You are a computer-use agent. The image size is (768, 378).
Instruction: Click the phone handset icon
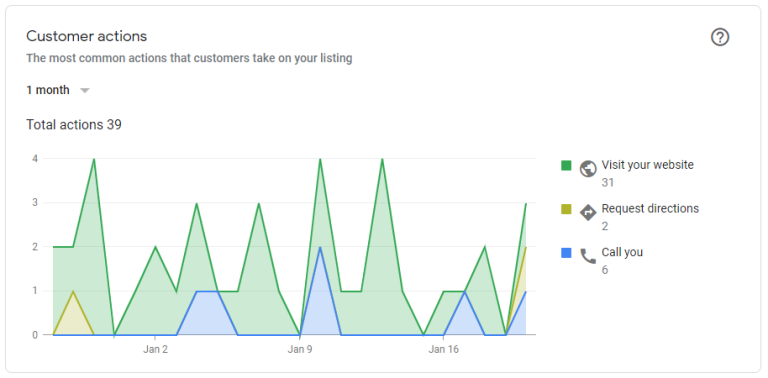point(588,256)
